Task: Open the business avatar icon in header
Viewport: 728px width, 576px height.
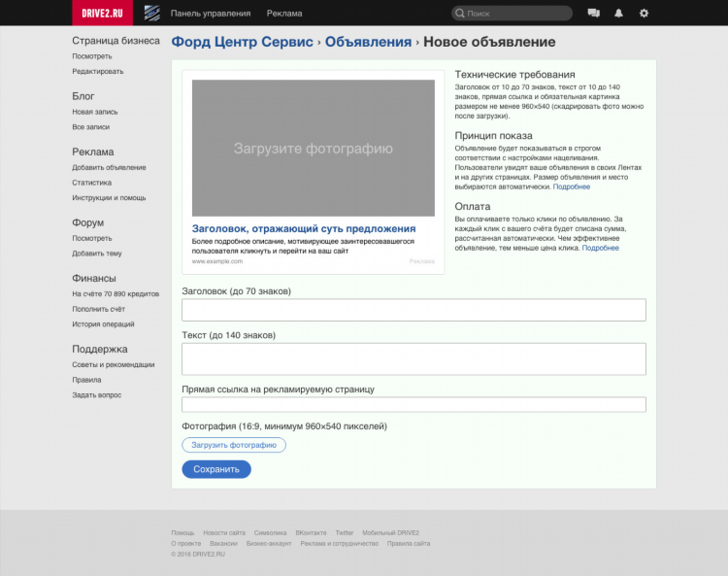Action: pos(151,13)
